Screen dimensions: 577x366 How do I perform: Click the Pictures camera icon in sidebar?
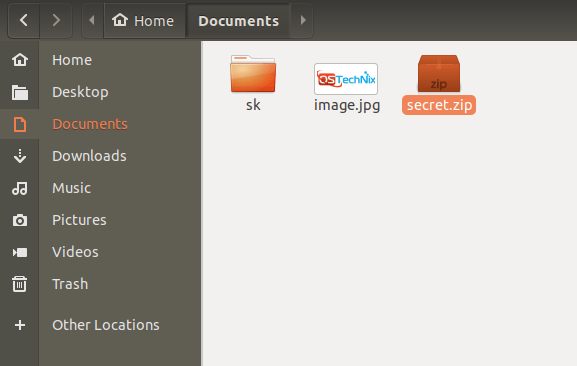(20, 220)
